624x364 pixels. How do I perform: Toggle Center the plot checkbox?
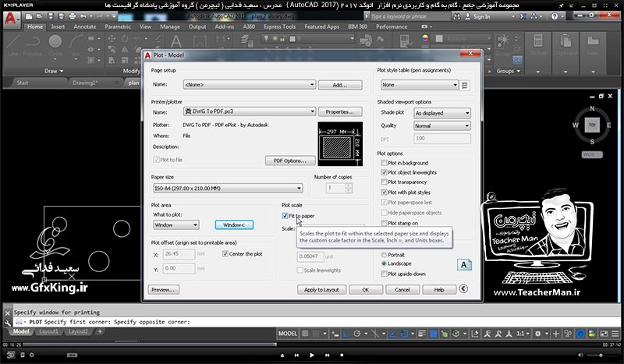coord(225,254)
